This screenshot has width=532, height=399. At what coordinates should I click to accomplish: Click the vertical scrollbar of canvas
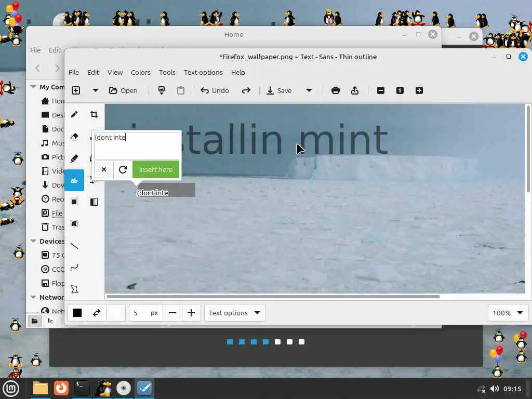[x=528, y=149]
